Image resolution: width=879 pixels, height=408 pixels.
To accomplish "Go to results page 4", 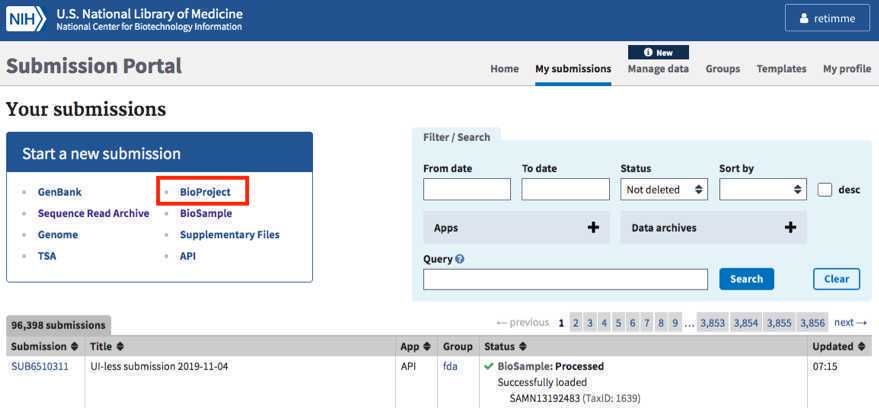I will [604, 323].
